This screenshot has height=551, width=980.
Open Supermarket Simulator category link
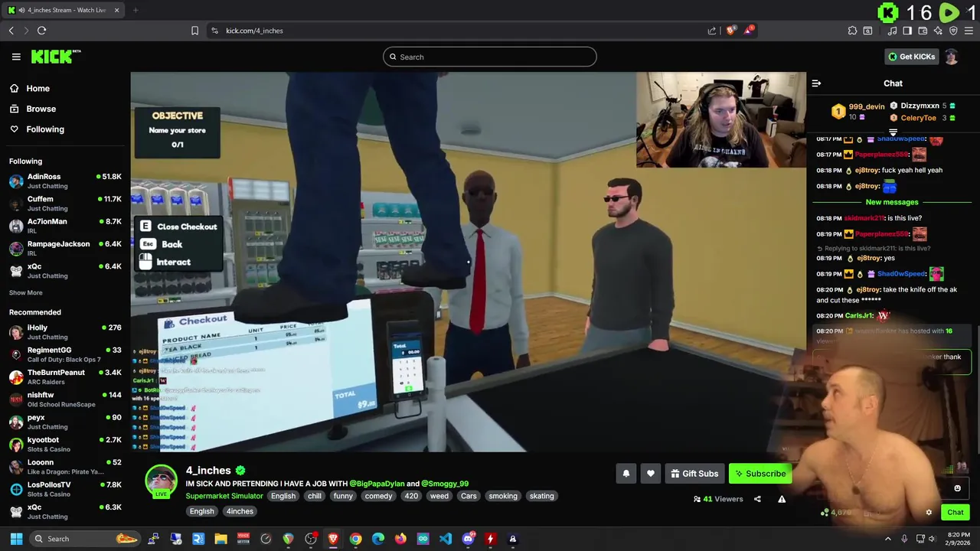click(224, 496)
